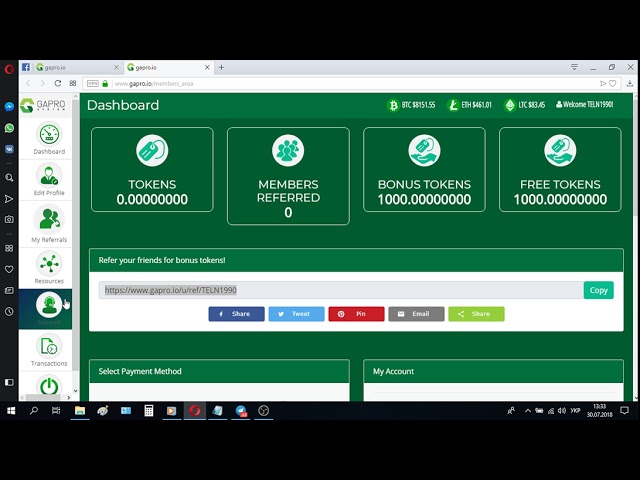Copy the referral link
This screenshot has height=480, width=640.
click(598, 290)
